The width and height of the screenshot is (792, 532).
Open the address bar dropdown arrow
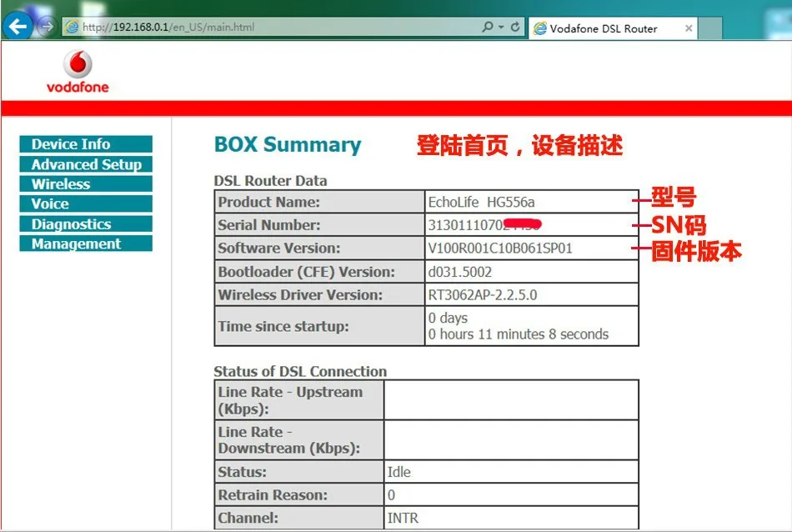point(501,27)
